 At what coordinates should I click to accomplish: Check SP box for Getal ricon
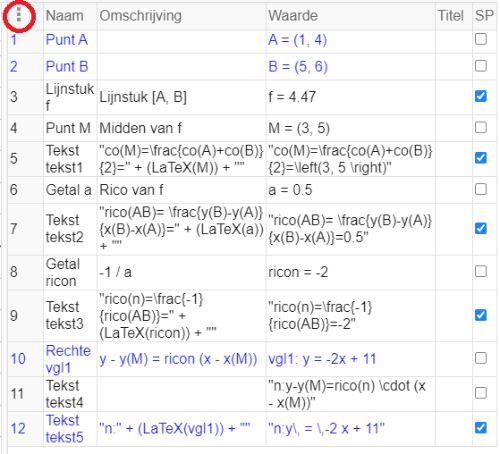[x=481, y=271]
